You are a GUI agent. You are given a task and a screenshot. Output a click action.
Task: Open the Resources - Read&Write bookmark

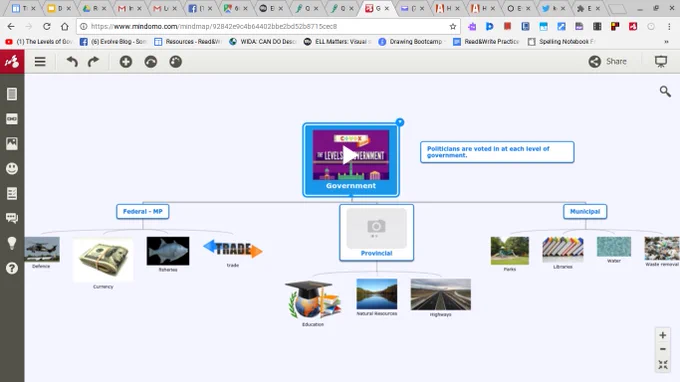188,42
